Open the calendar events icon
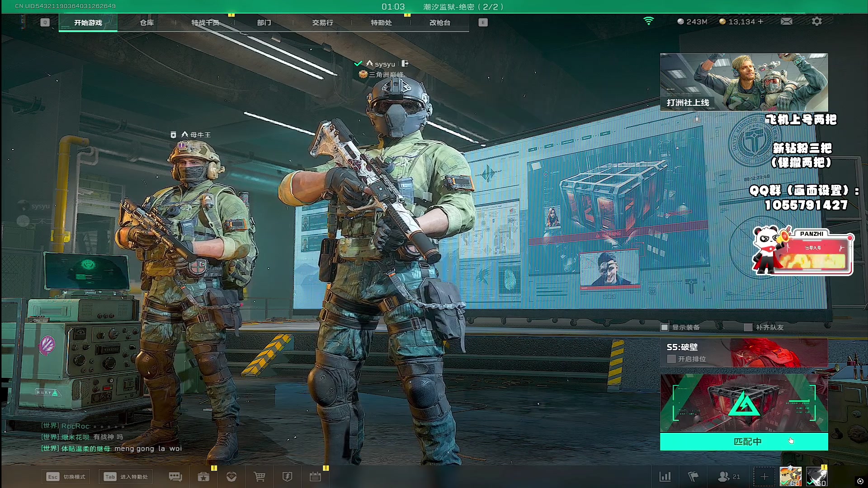Image resolution: width=868 pixels, height=488 pixels. click(316, 477)
